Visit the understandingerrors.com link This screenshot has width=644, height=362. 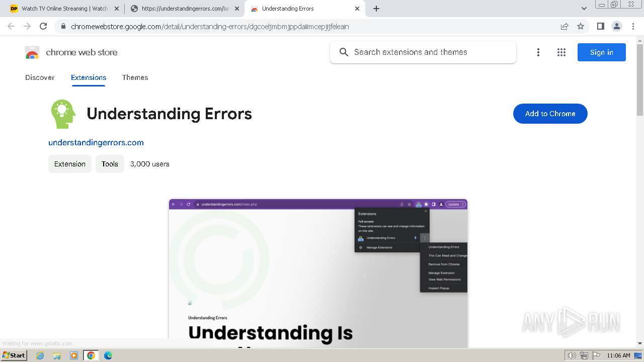pos(96,142)
